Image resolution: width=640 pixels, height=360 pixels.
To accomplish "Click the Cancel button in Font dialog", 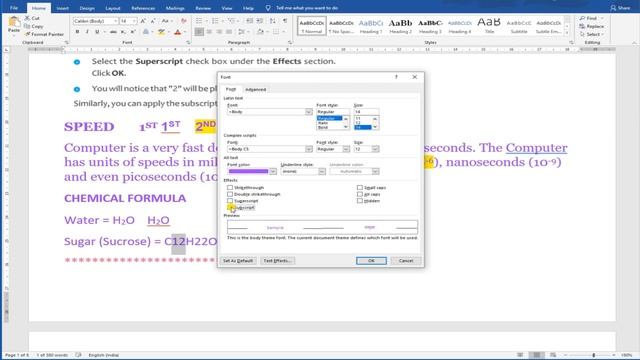I will tap(406, 260).
